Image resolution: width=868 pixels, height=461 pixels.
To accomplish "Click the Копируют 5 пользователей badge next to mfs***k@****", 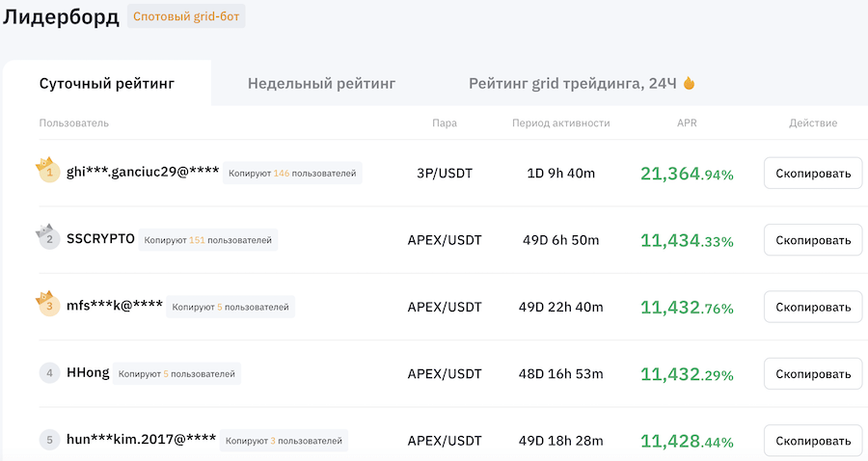I will 231,307.
